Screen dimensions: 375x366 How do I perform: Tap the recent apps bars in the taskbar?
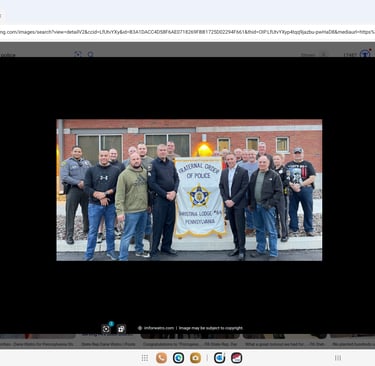coord(338,358)
